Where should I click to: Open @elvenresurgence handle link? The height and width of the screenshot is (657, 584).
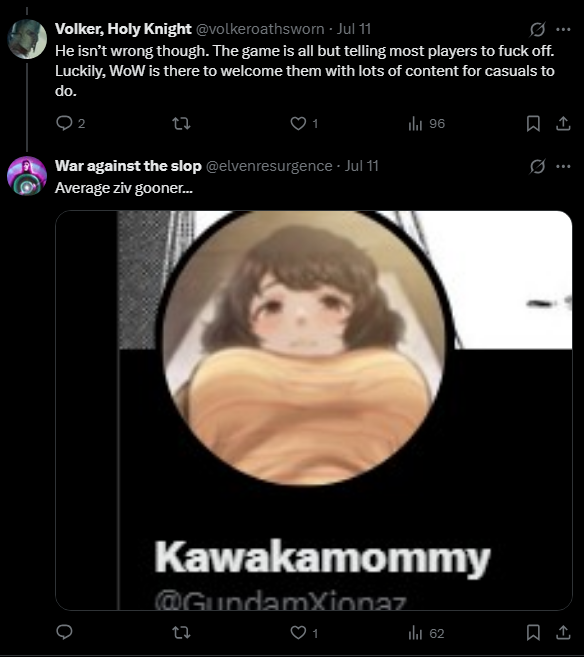(269, 166)
